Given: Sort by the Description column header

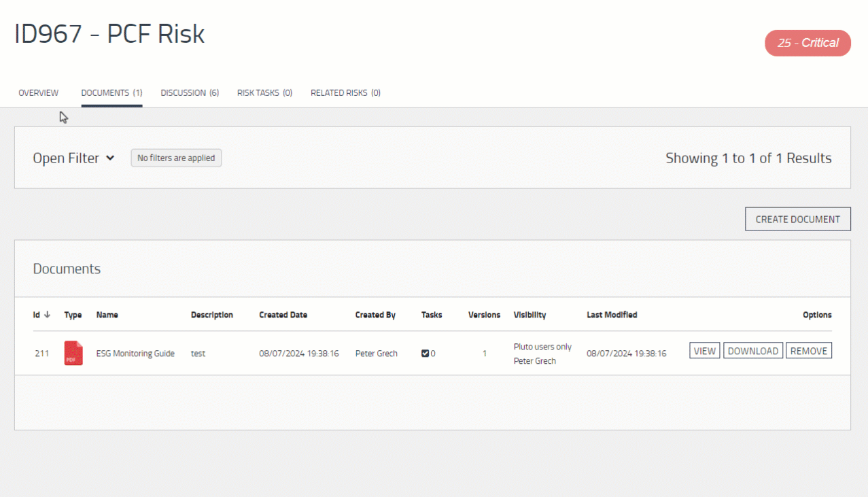Looking at the screenshot, I should [x=212, y=315].
